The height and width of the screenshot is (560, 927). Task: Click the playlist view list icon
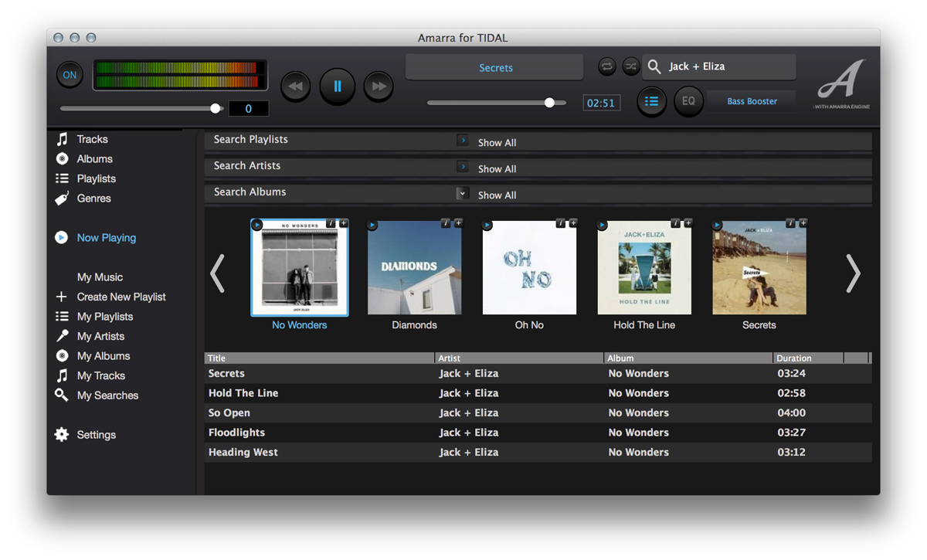click(x=651, y=101)
